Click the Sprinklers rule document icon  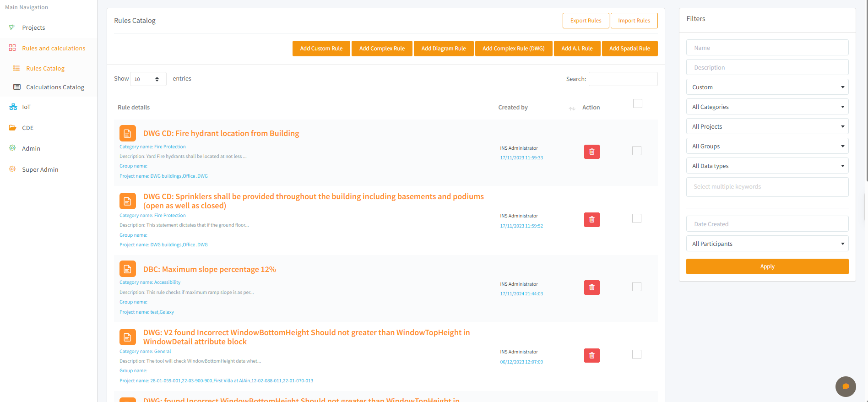pyautogui.click(x=128, y=201)
